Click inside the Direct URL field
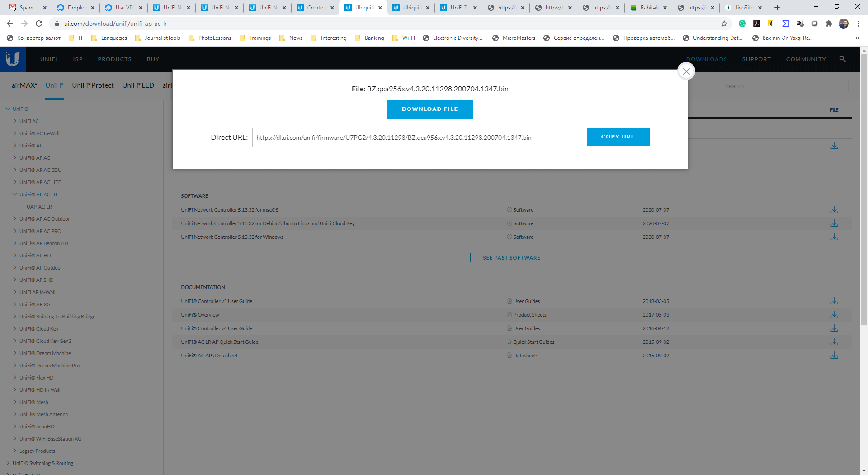Screen dimensions: 868x475 click(417, 138)
